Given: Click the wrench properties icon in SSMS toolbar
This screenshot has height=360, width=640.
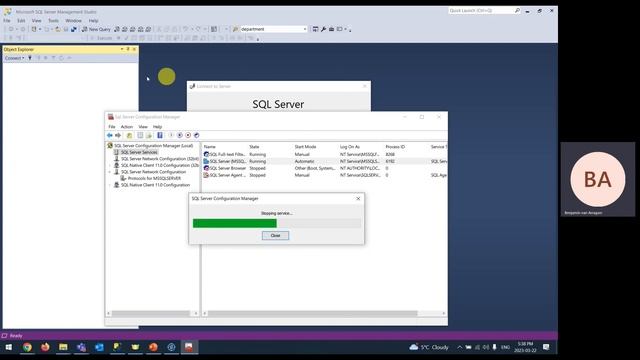Looking at the screenshot, I should (323, 29).
